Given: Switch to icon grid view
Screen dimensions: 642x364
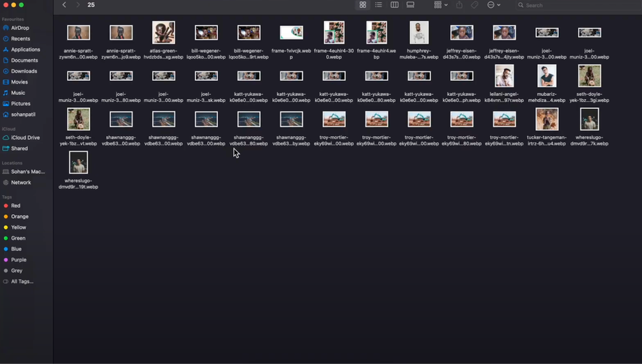Looking at the screenshot, I should pyautogui.click(x=363, y=5).
